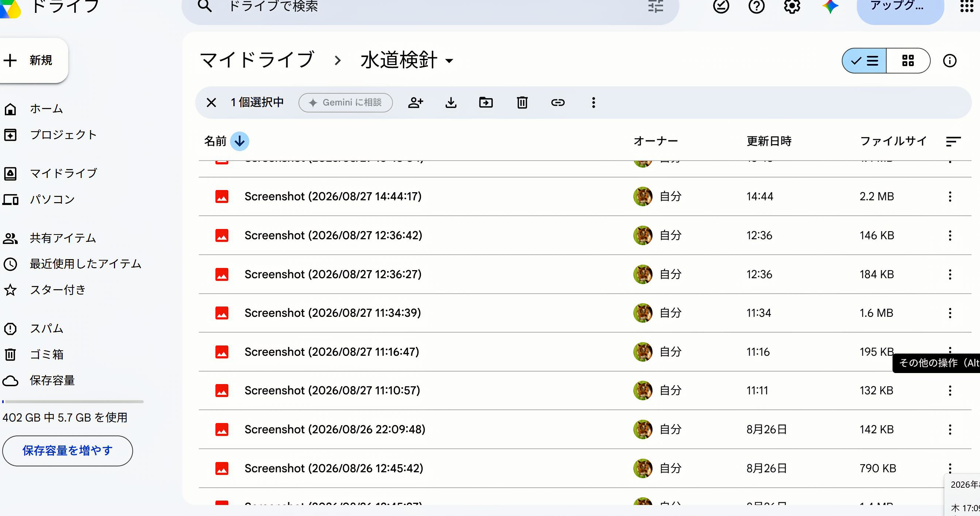
Task: Open 保存容量 in sidebar
Action: click(x=52, y=381)
